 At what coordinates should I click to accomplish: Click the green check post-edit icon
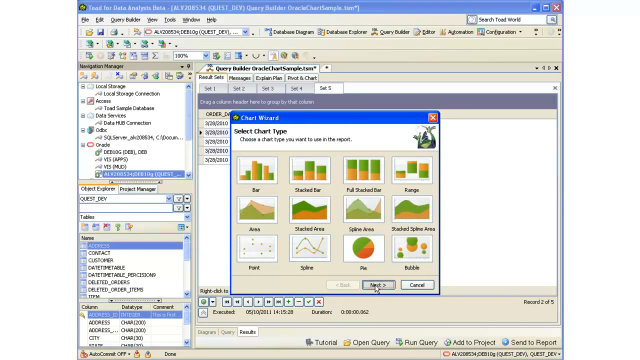[x=309, y=302]
